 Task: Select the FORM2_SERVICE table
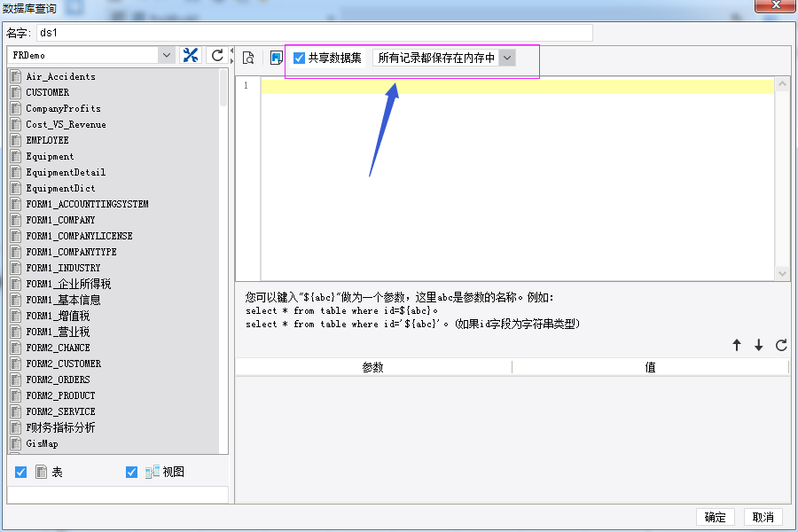(60, 411)
